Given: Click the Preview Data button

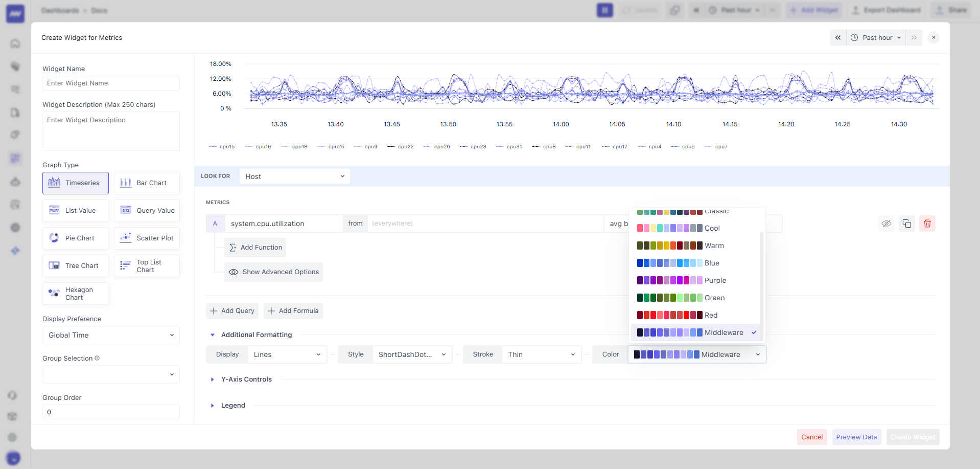Looking at the screenshot, I should pos(856,437).
